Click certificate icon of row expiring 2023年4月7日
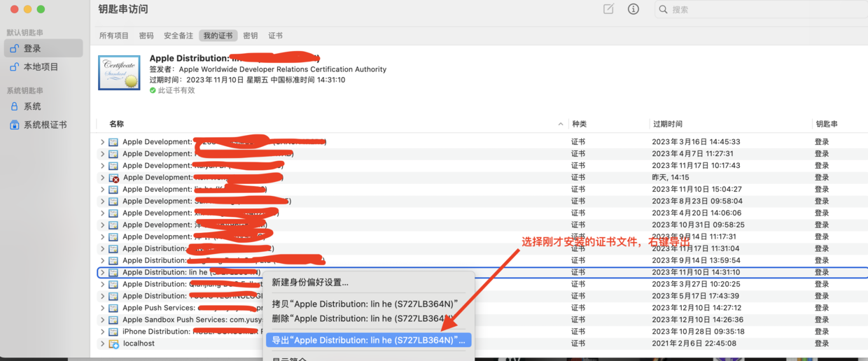The height and width of the screenshot is (361, 868). [113, 154]
